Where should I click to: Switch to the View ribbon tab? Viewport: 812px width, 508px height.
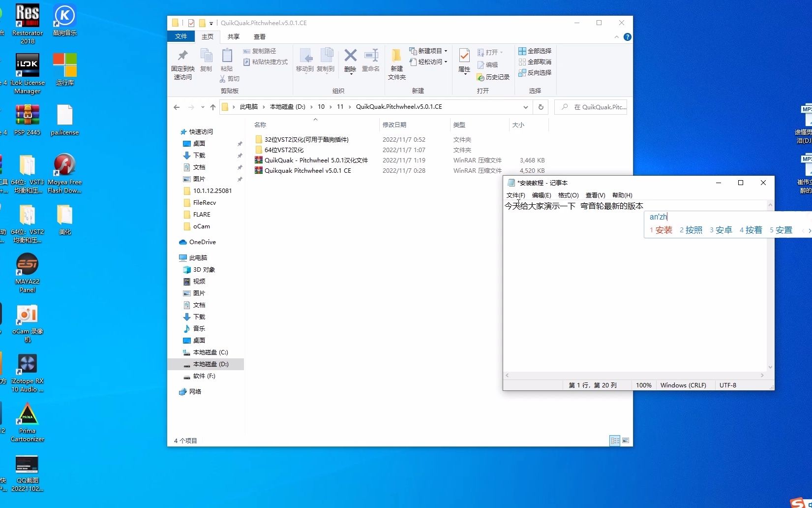[259, 36]
